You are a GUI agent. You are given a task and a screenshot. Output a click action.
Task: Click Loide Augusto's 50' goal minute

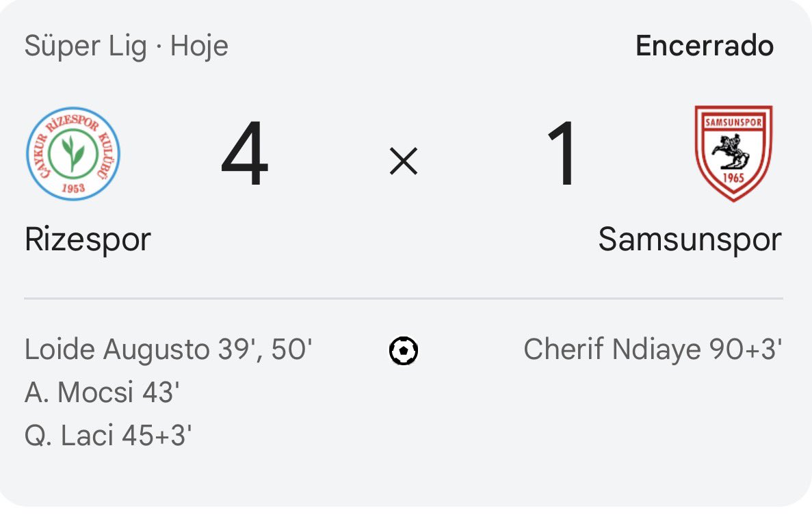[x=292, y=350]
